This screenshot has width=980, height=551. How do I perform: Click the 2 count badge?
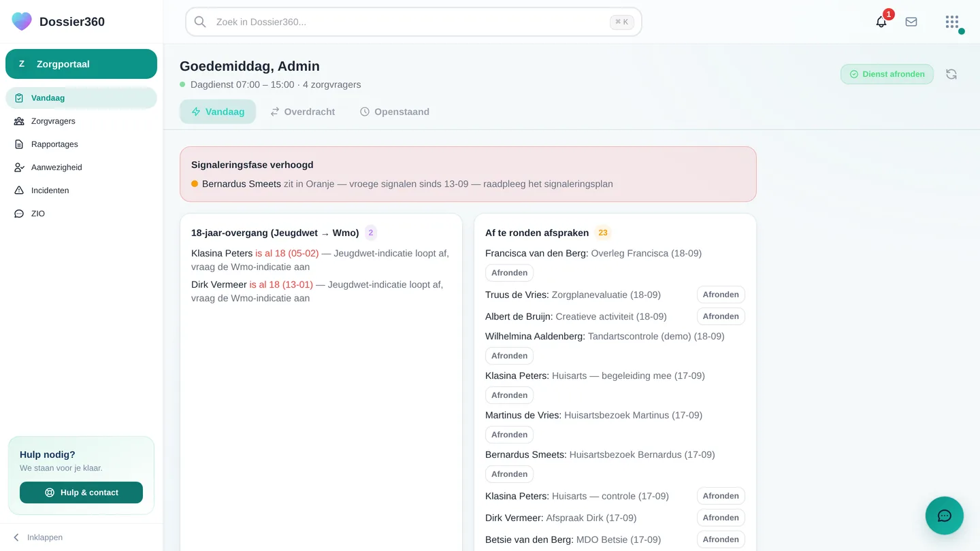371,233
